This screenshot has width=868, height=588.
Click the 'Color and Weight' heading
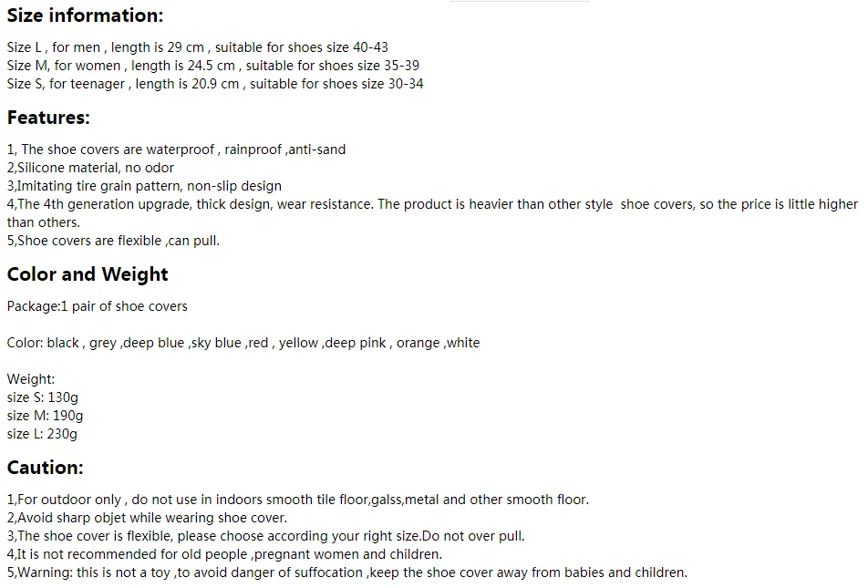coord(88,274)
